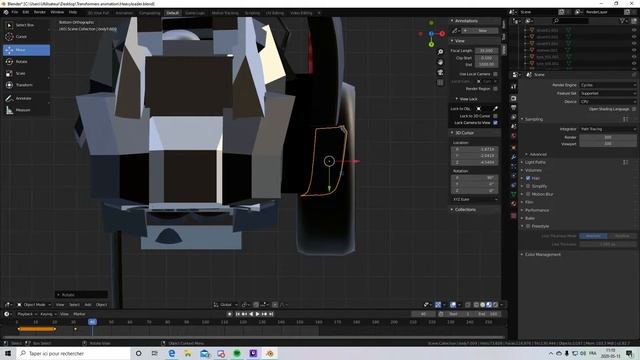Expand the Color Management panel
The height and width of the screenshot is (360, 640).
coord(542,255)
